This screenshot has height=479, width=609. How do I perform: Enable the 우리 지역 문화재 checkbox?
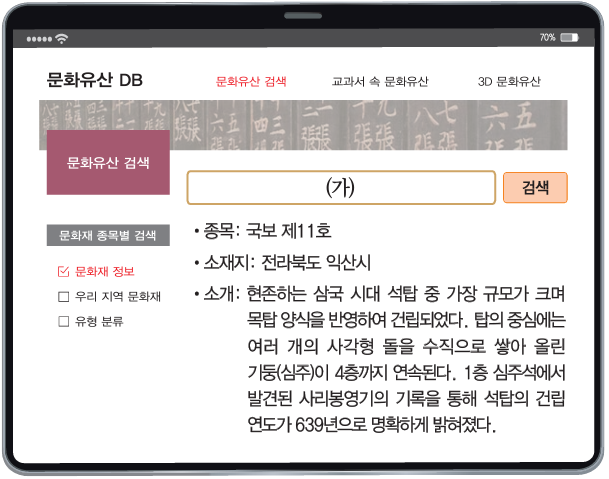[x=64, y=296]
